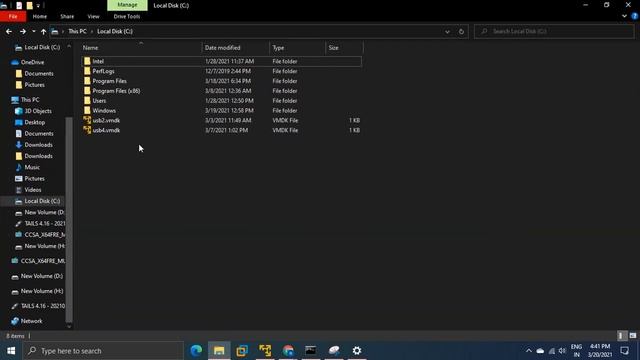
Task: Go forward with the Forward arrow
Action: point(23,31)
